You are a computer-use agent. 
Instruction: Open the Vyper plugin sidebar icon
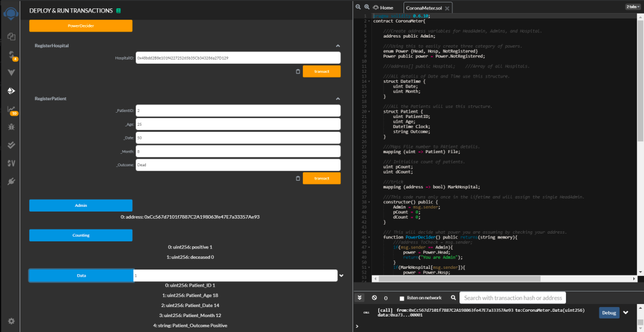(x=11, y=72)
